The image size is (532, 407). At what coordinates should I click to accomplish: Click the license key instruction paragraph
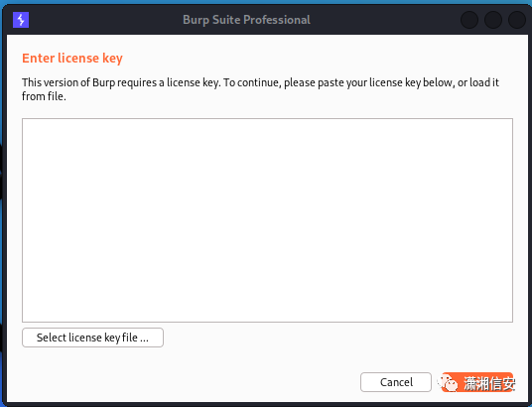260,89
